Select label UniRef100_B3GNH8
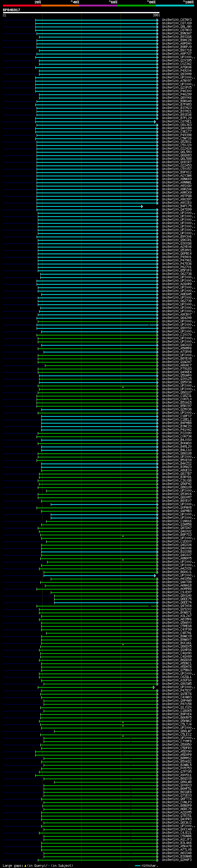The height and width of the screenshot is (868, 197). tap(177, 856)
